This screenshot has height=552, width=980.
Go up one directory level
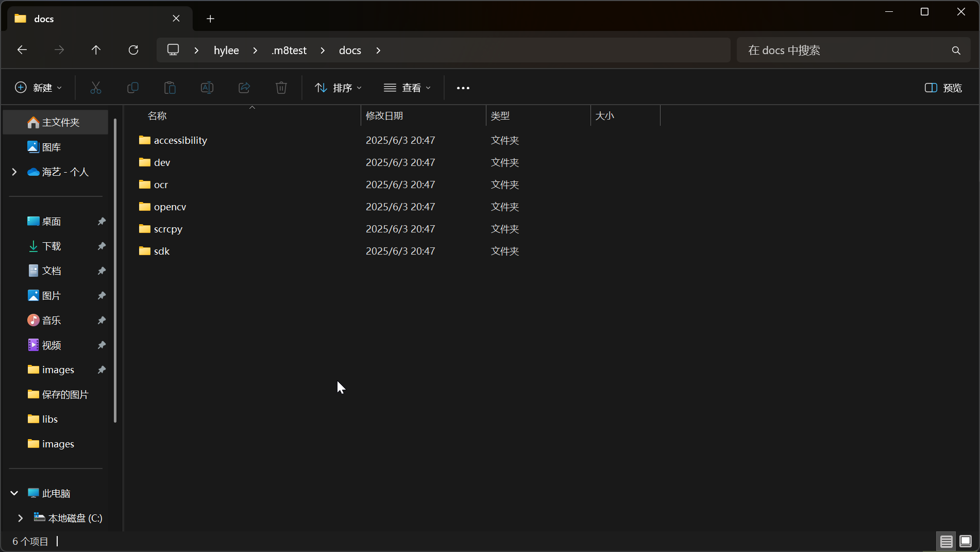point(96,50)
